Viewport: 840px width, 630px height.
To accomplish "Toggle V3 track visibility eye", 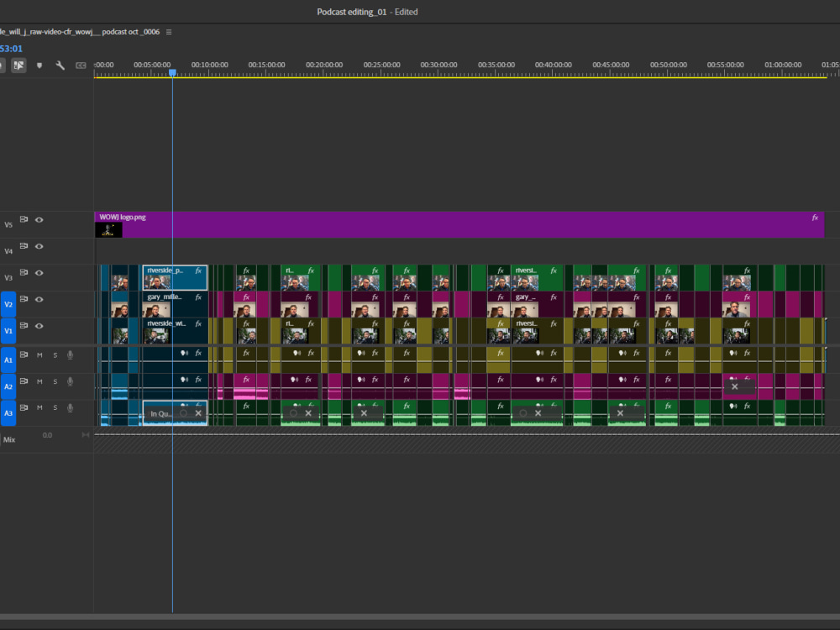I will click(39, 273).
